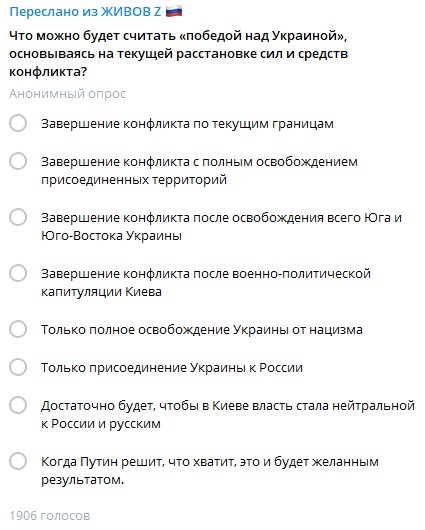Viewport: 425px width, 530px height.
Task: Click the poll question text about «победой над Украиной»
Action: 179,54
